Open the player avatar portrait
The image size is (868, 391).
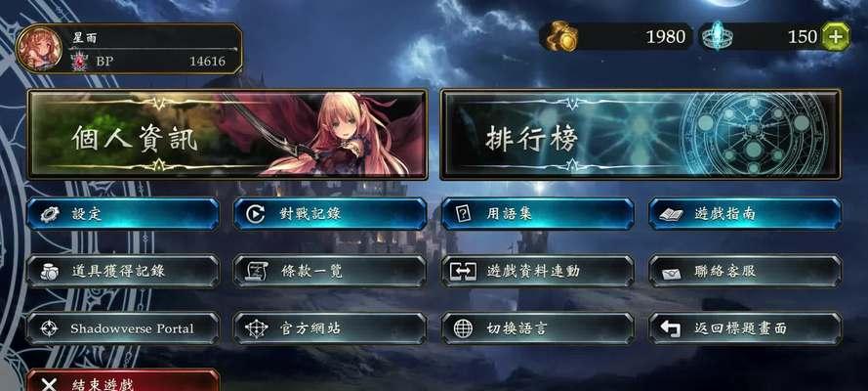tap(38, 49)
